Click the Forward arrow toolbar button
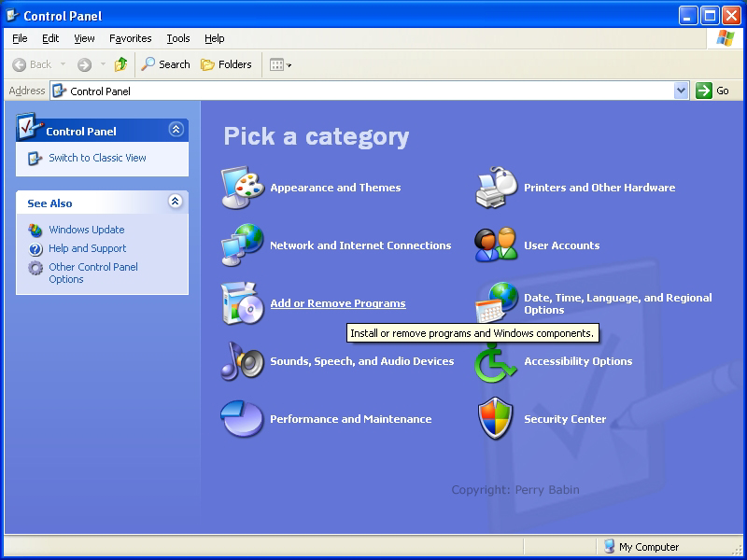747x560 pixels. (84, 64)
